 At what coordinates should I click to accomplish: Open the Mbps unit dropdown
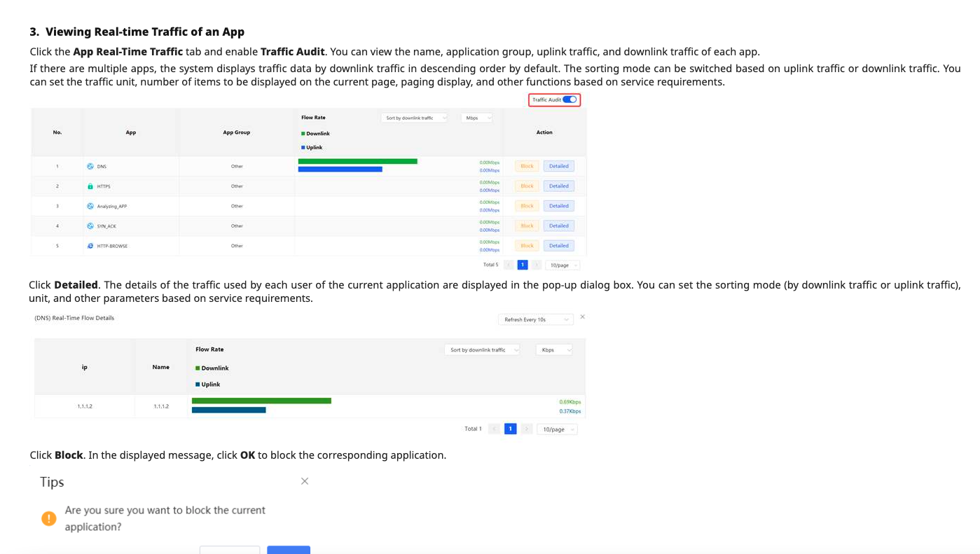point(477,118)
